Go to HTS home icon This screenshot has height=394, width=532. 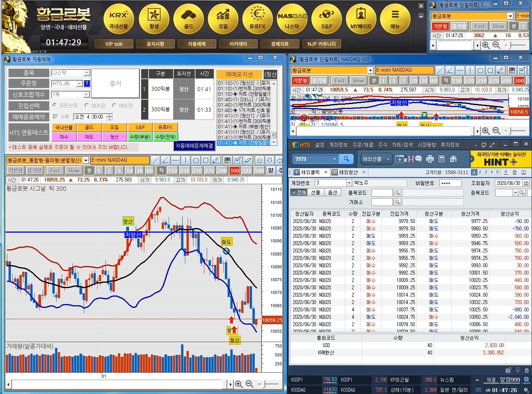pyautogui.click(x=453, y=159)
